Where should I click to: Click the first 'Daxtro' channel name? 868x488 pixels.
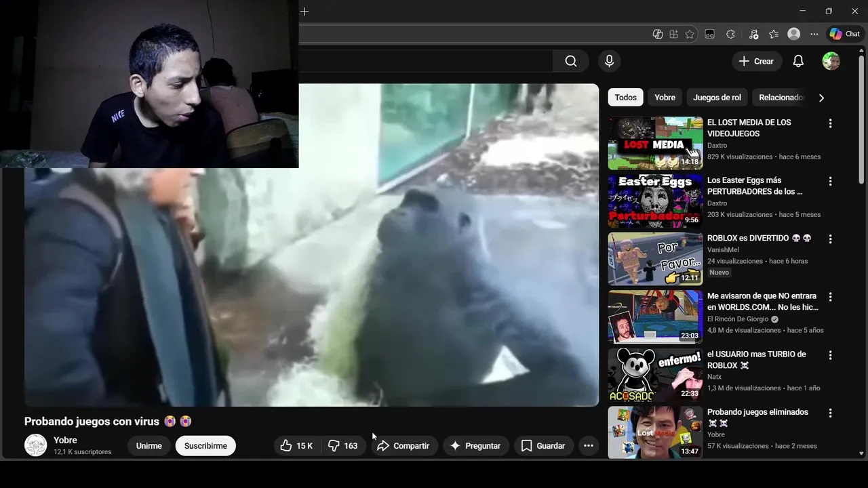[x=717, y=146]
